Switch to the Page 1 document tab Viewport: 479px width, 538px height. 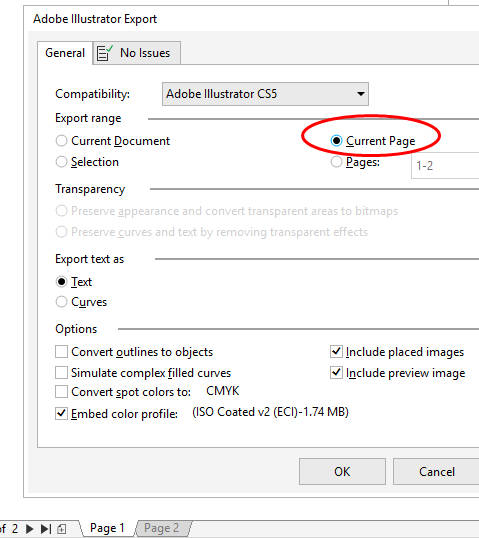coord(107,528)
